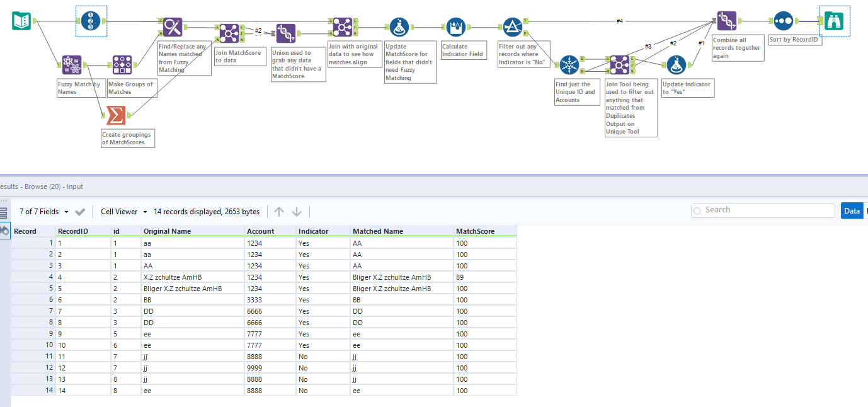Select the Unique ID and Accounts tool
This screenshot has height=407, width=868.
point(569,65)
